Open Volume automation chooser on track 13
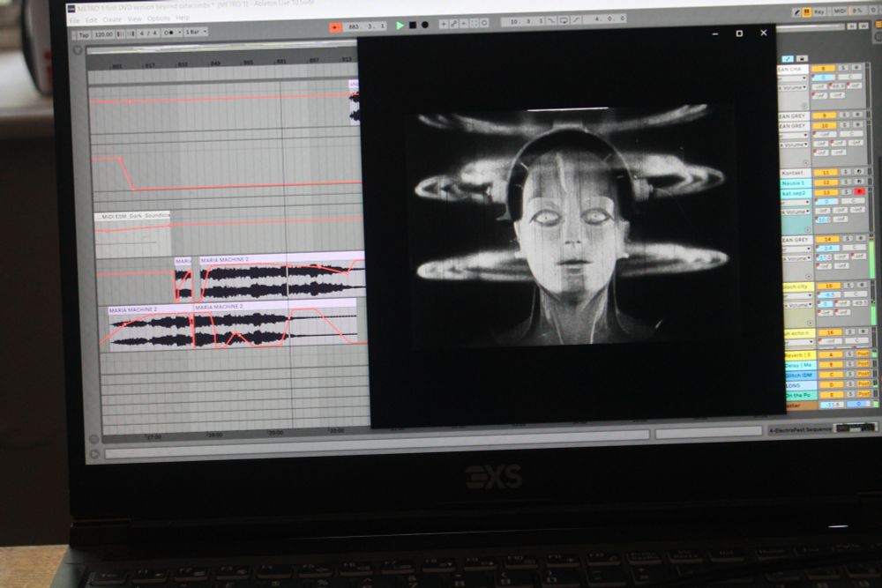Viewport: 882px width, 588px height. click(796, 212)
